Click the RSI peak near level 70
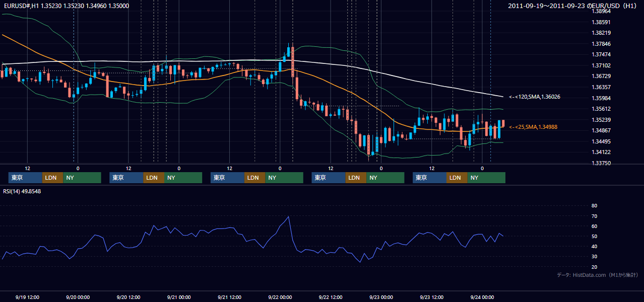 288,217
